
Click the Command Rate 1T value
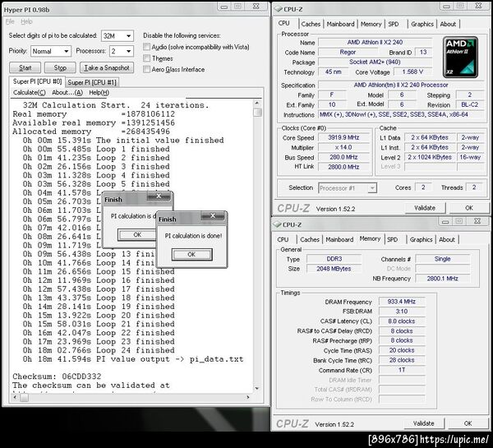coord(402,370)
